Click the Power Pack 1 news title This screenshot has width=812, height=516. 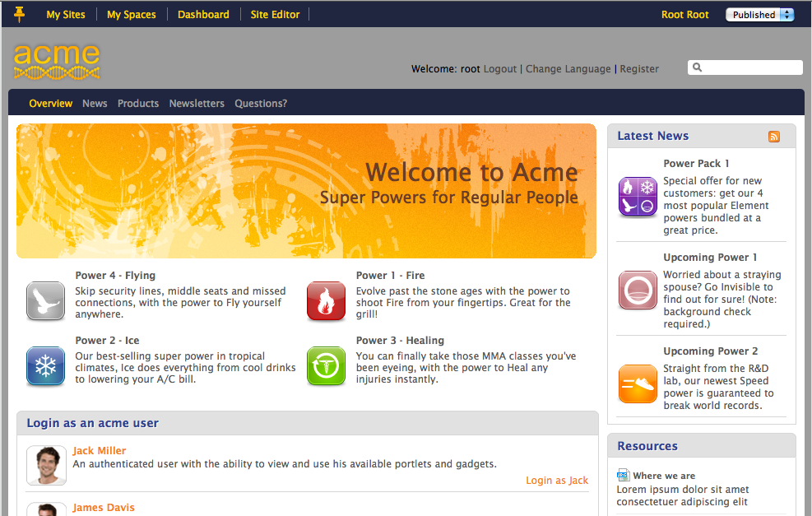pyautogui.click(x=696, y=164)
